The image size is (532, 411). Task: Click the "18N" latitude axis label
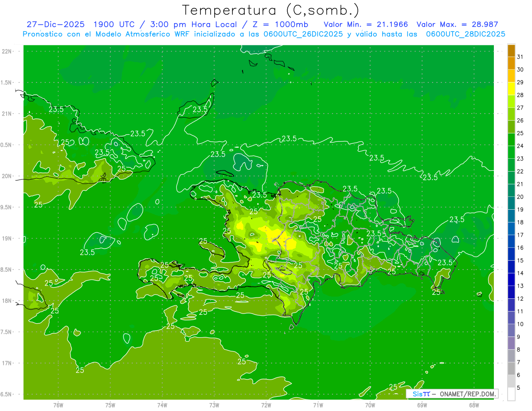7,301
